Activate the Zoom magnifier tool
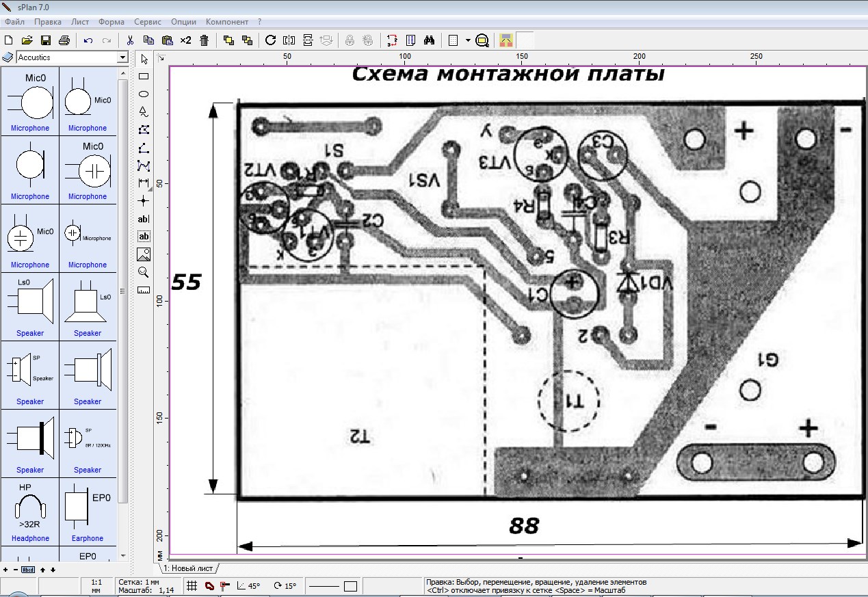Viewport: 868px width, 597px height. [144, 272]
